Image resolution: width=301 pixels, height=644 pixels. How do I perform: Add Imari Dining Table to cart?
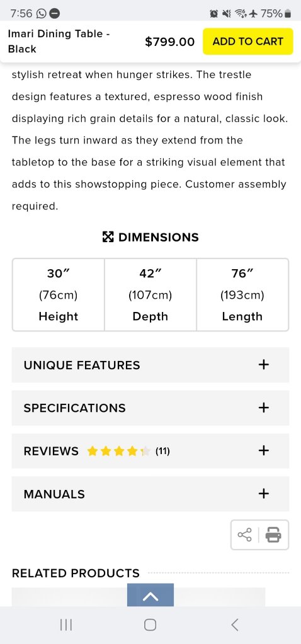tap(248, 41)
